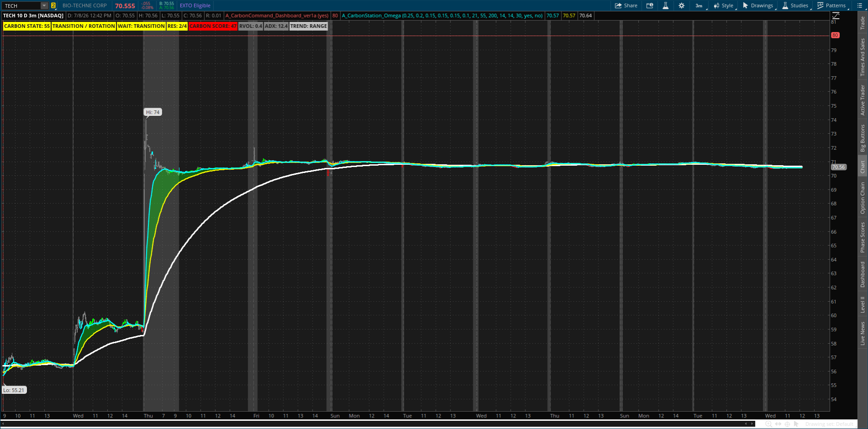Screen dimensions: 868x429
Task: Toggle the price axis scale icon
Action: 836,16
